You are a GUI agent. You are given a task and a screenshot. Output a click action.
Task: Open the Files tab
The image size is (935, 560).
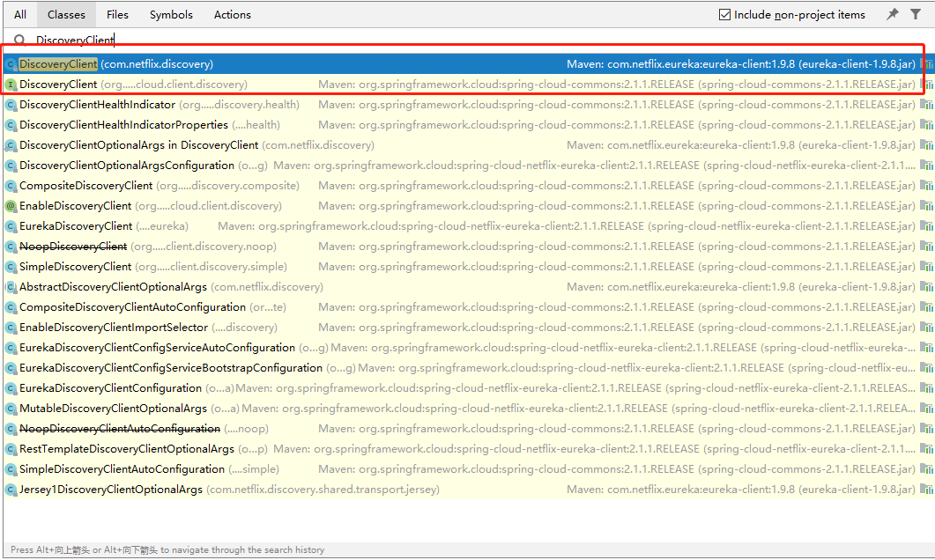point(117,14)
